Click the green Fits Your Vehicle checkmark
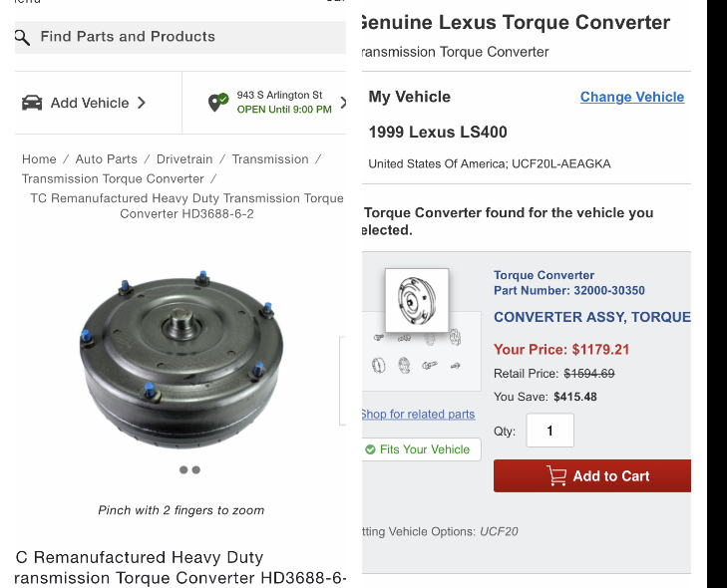Image resolution: width=727 pixels, height=588 pixels. coord(371,449)
